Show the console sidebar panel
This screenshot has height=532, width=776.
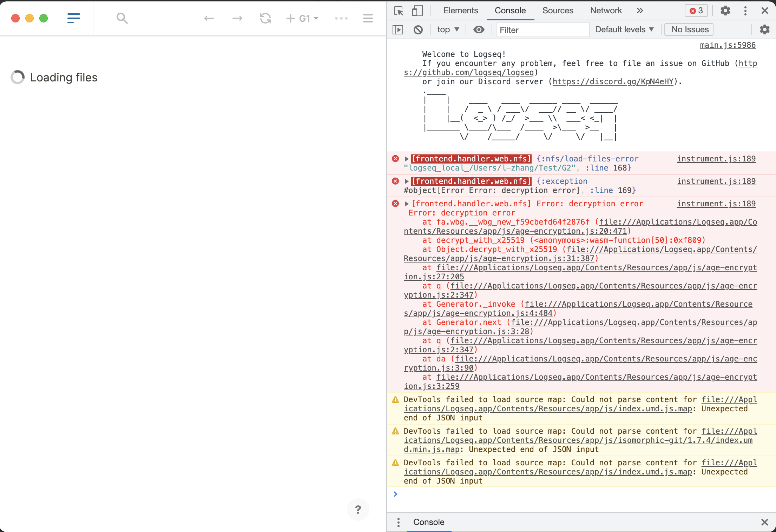[398, 29]
